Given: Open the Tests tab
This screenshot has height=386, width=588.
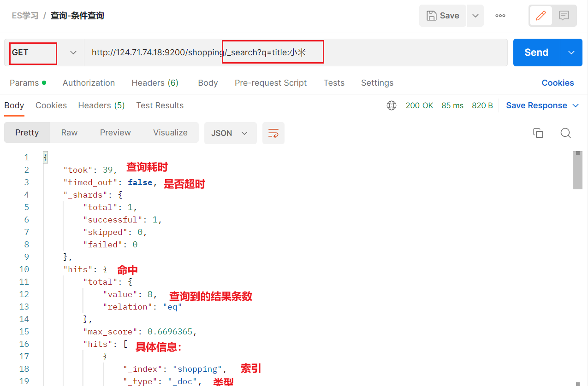Looking at the screenshot, I should 334,83.
